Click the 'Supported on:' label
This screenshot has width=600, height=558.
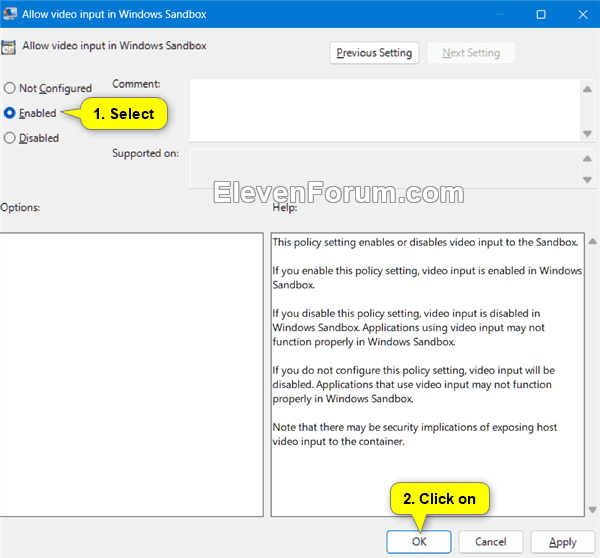point(145,153)
